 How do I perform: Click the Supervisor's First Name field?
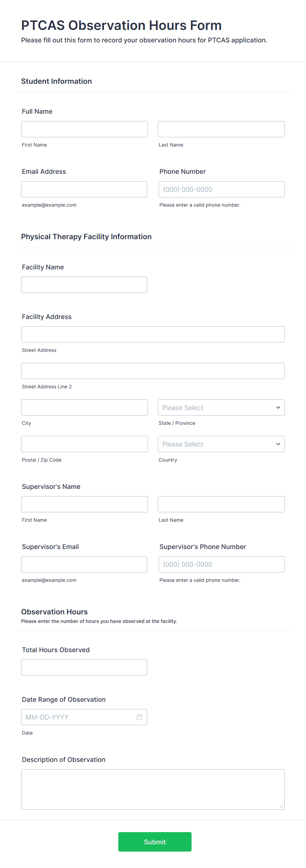point(84,504)
